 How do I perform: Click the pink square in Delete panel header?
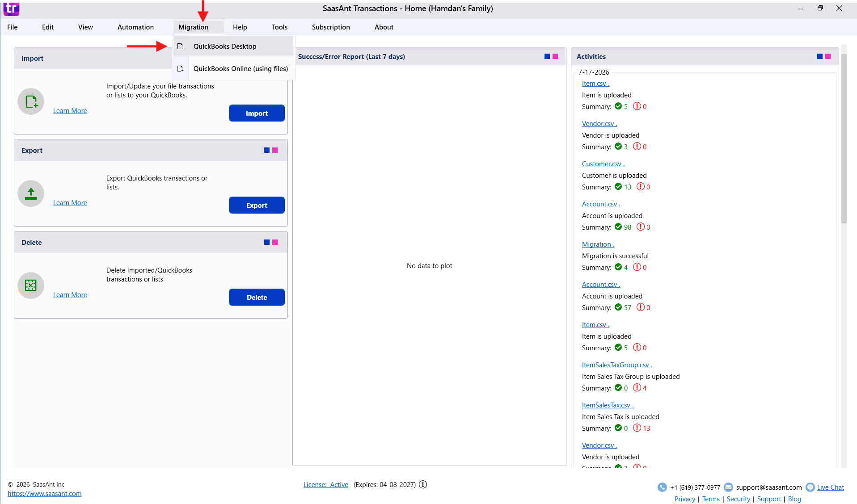(x=275, y=242)
